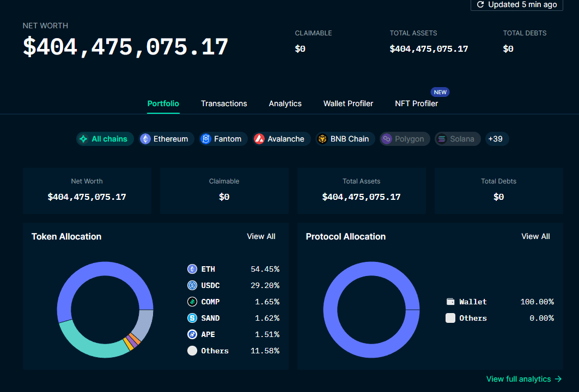
Task: Filter portfolio by Fantom chain
Action: (223, 139)
